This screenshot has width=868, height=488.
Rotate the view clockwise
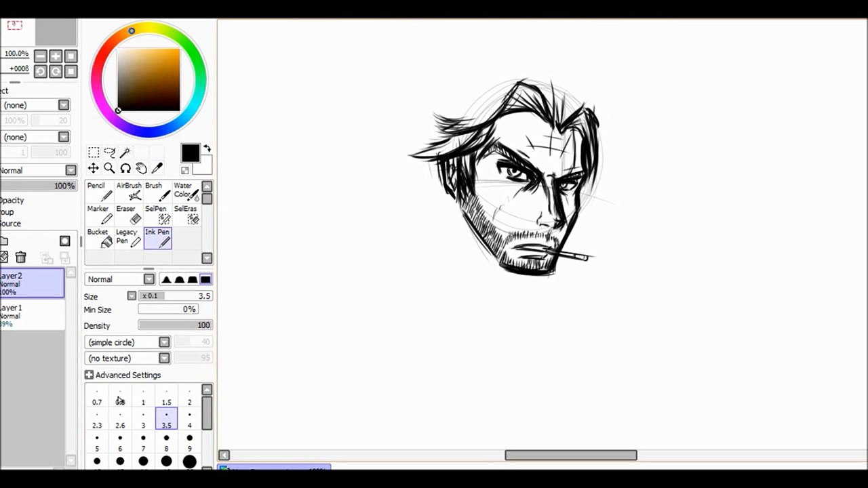[56, 71]
